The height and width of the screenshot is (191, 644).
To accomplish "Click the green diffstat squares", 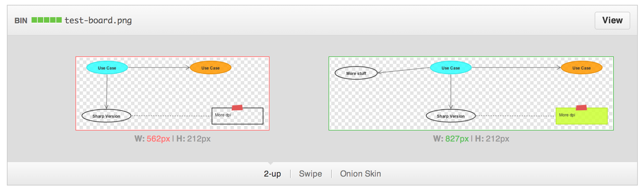I will coord(47,20).
